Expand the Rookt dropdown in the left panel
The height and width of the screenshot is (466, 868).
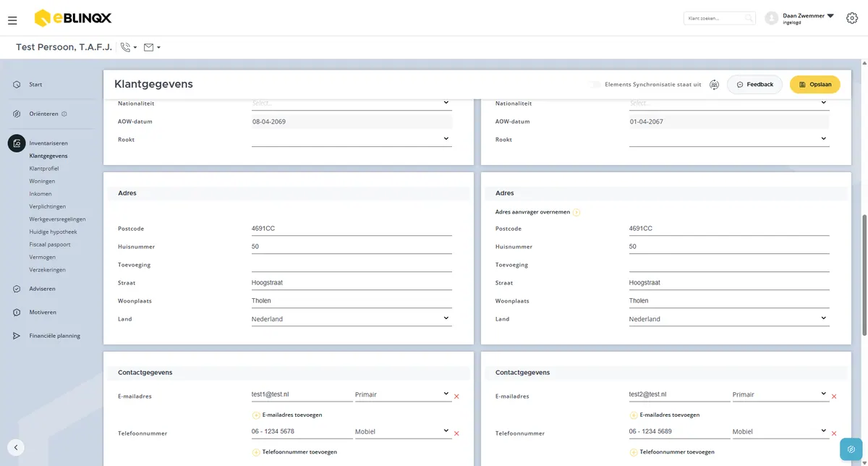352,140
